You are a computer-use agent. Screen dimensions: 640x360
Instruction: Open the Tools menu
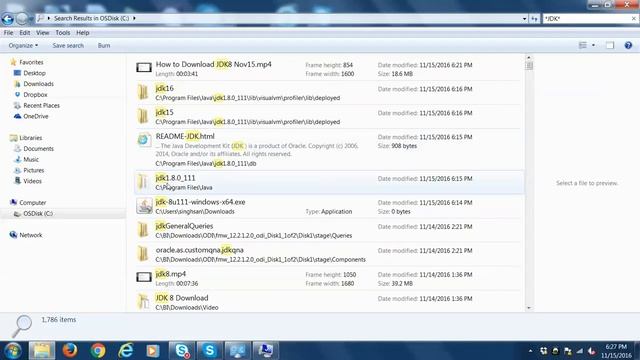point(62,33)
